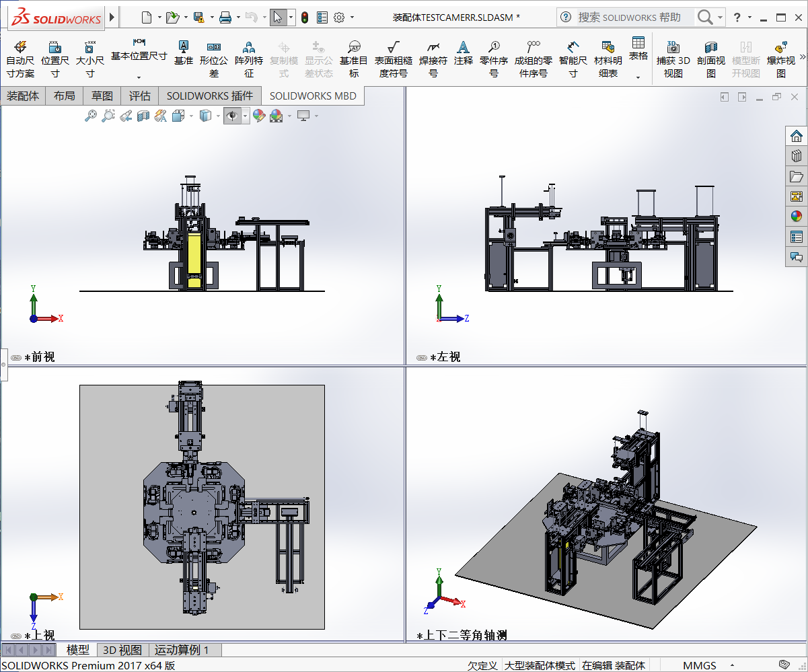Click the Open file icon
The height and width of the screenshot is (672, 808).
[172, 17]
